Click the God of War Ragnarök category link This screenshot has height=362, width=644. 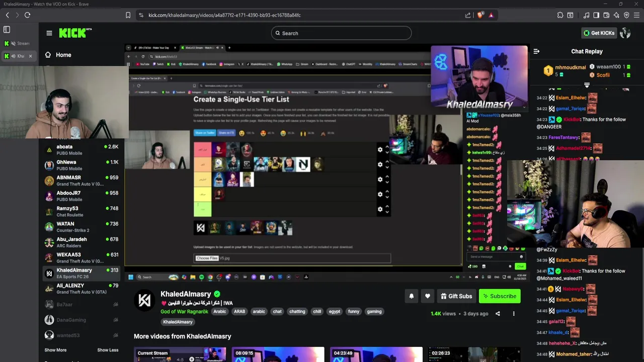point(184,312)
